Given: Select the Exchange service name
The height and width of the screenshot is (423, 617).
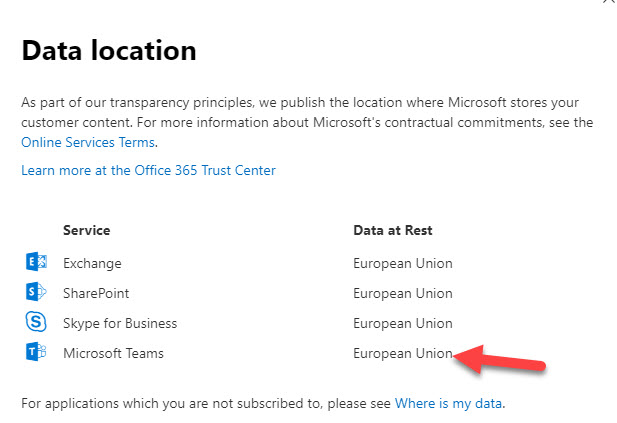Looking at the screenshot, I should point(92,263).
